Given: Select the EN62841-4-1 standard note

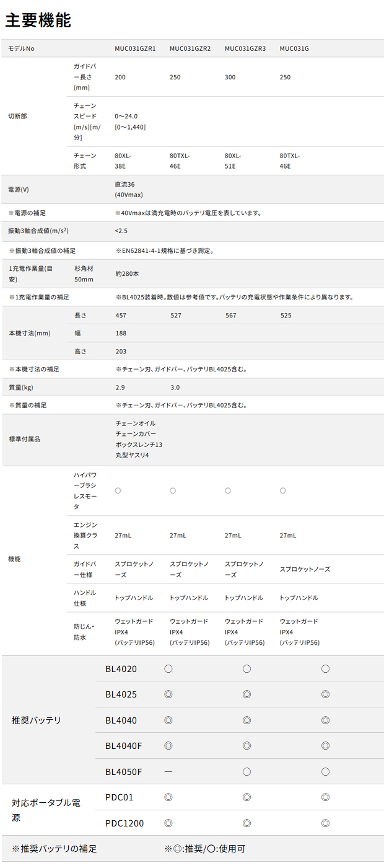Looking at the screenshot, I should point(165,250).
